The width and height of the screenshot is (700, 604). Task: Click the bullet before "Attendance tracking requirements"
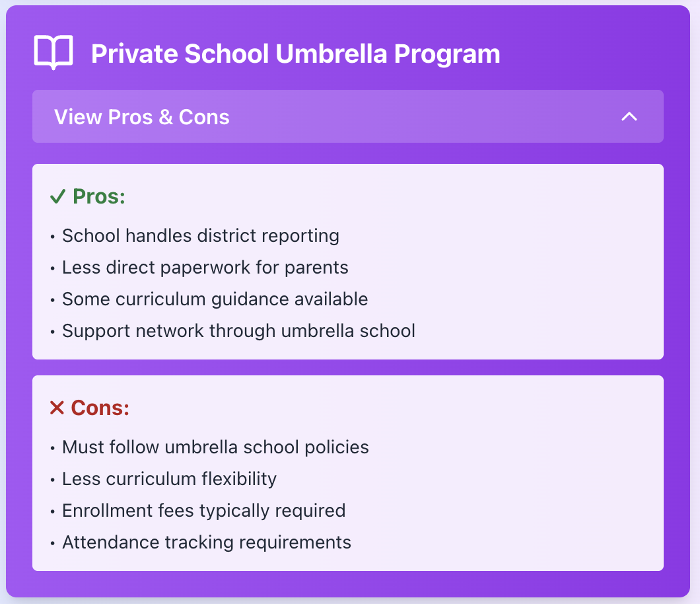click(x=52, y=543)
